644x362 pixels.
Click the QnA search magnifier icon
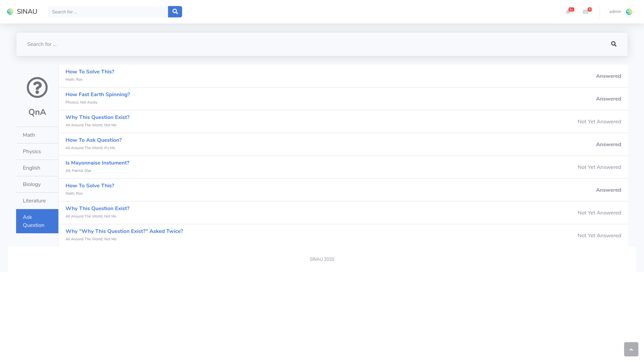tap(613, 44)
